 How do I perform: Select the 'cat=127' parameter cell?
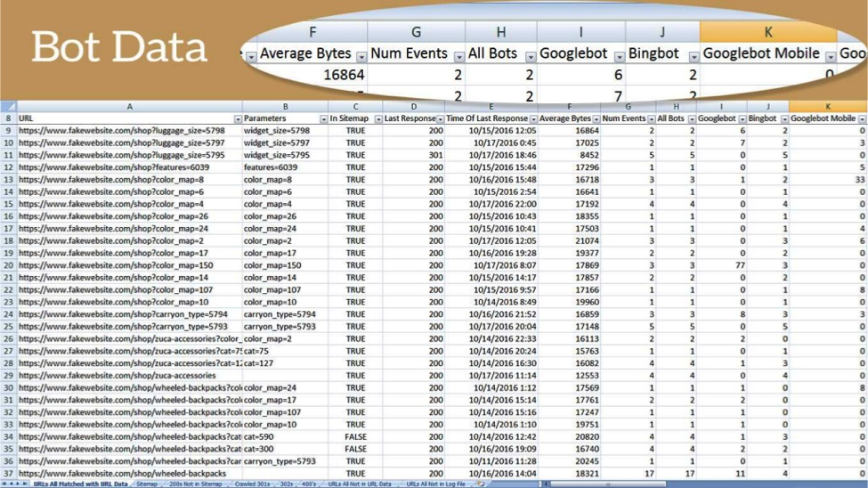[x=285, y=363]
